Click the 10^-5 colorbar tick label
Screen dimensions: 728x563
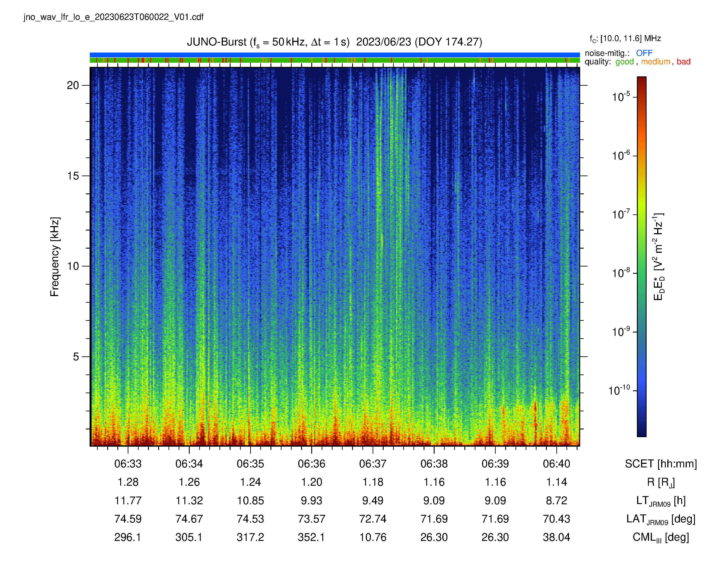[621, 97]
